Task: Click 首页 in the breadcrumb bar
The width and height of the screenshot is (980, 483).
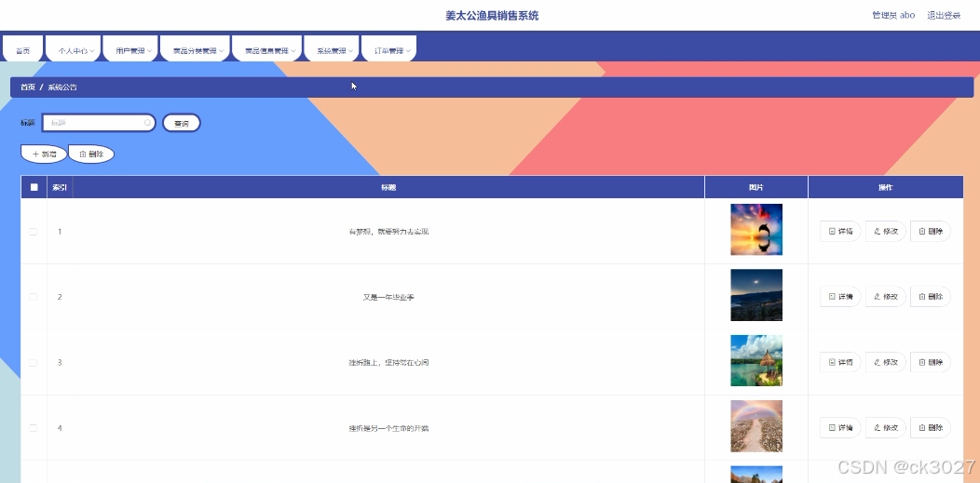Action: [x=28, y=87]
